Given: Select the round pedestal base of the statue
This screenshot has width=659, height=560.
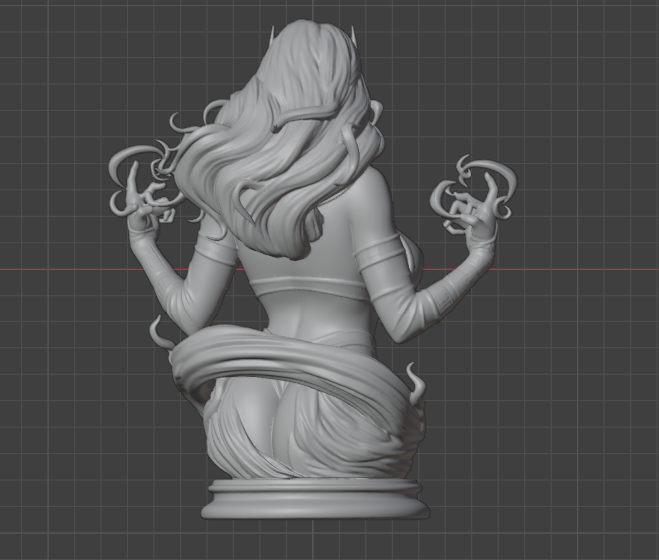Looking at the screenshot, I should (315, 499).
